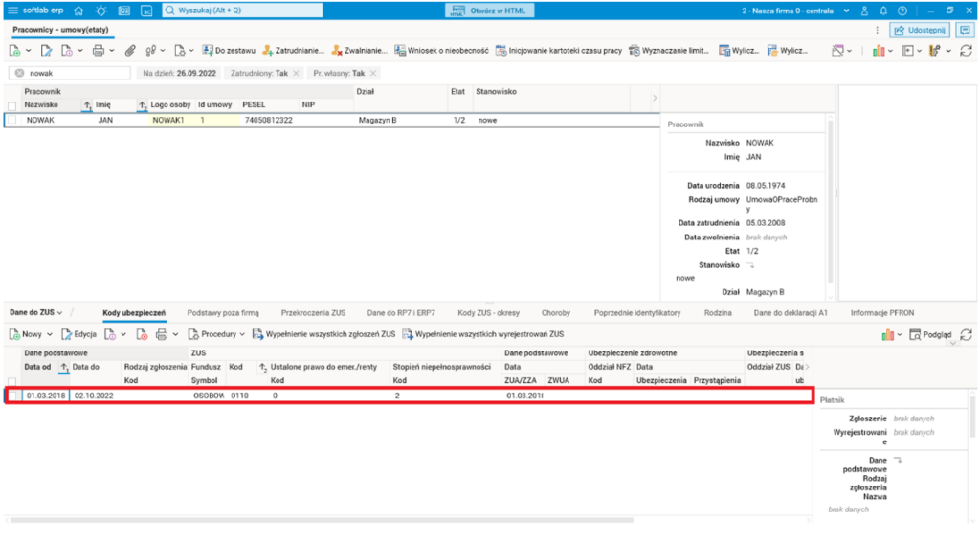The height and width of the screenshot is (543, 980).
Task: Tick the select-all checkbox in employees header
Action: pyautogui.click(x=11, y=105)
